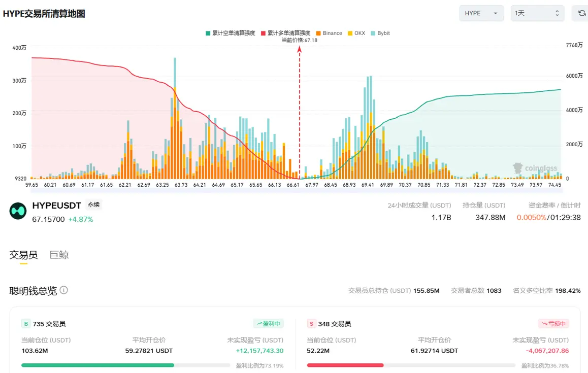Click the info icon beside 聪明钱总览
588x373 pixels.
64,290
